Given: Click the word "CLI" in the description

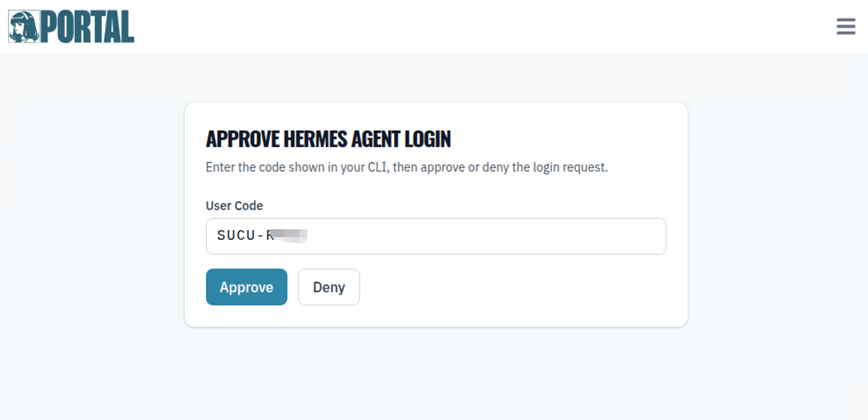Looking at the screenshot, I should 377,167.
